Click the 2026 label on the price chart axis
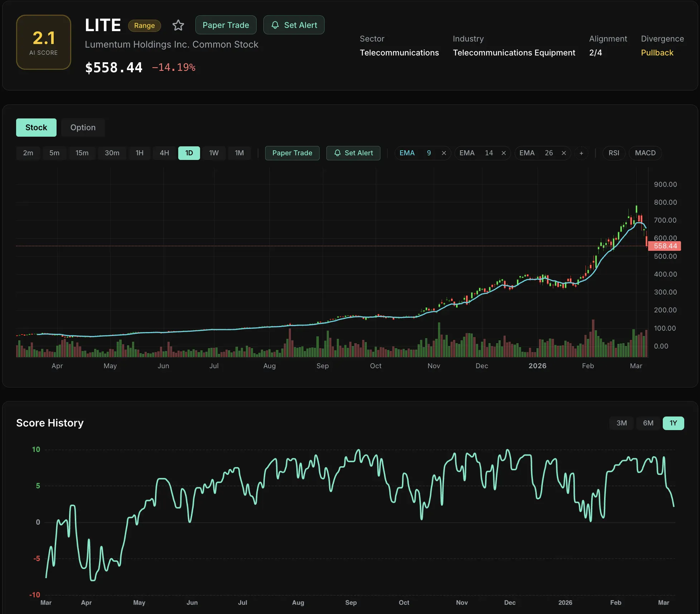The height and width of the screenshot is (614, 700). (538, 366)
